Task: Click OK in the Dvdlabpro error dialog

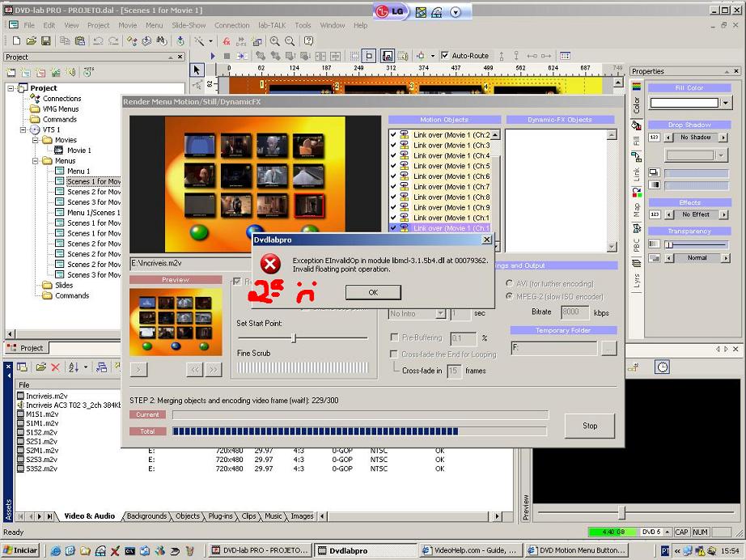Action: 373,292
